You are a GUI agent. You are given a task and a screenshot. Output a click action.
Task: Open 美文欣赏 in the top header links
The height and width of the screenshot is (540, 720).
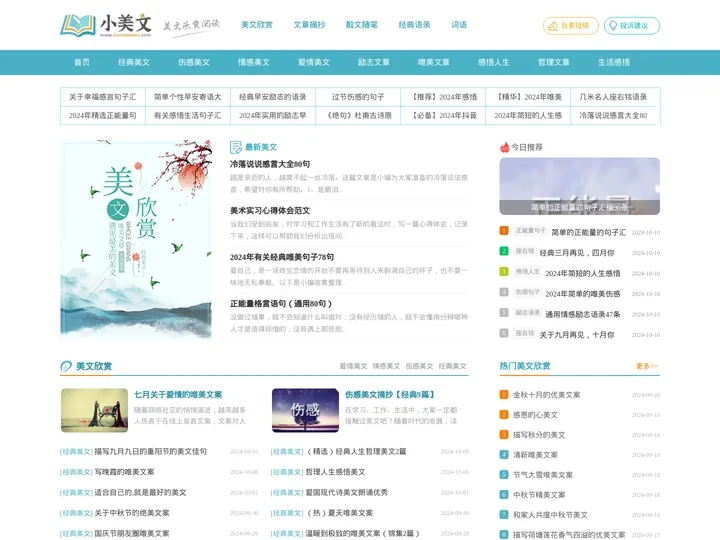tap(257, 25)
